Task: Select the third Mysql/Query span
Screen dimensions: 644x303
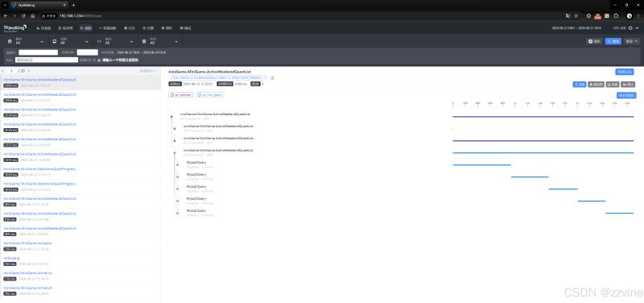Action: tap(196, 186)
